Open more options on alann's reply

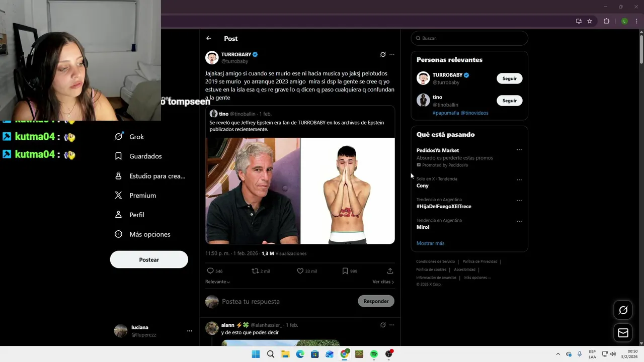point(392,325)
